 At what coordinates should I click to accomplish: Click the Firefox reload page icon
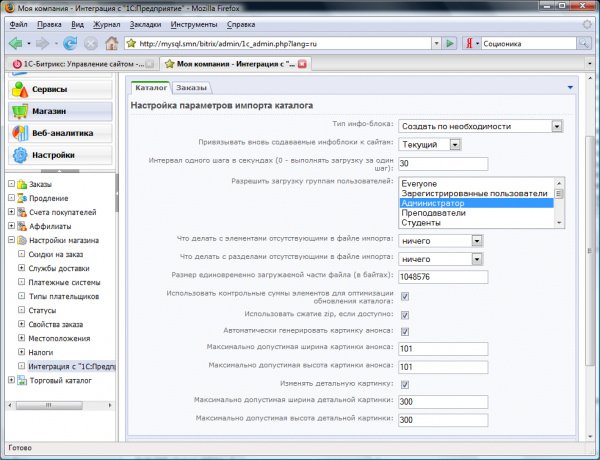pyautogui.click(x=70, y=43)
